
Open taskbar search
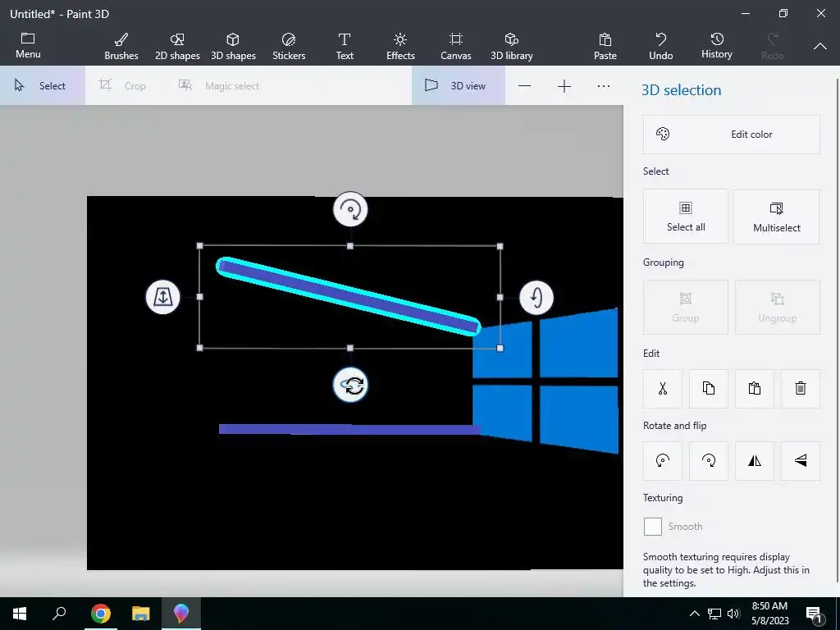[x=59, y=614]
